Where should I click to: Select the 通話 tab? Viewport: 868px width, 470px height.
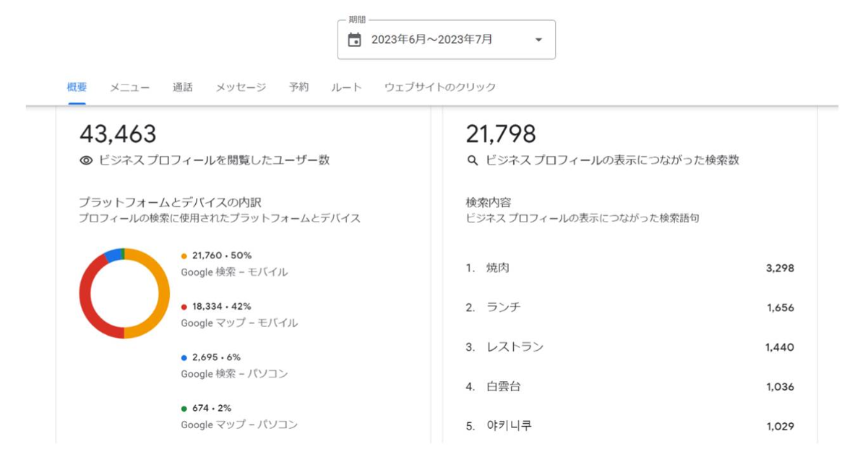[182, 87]
